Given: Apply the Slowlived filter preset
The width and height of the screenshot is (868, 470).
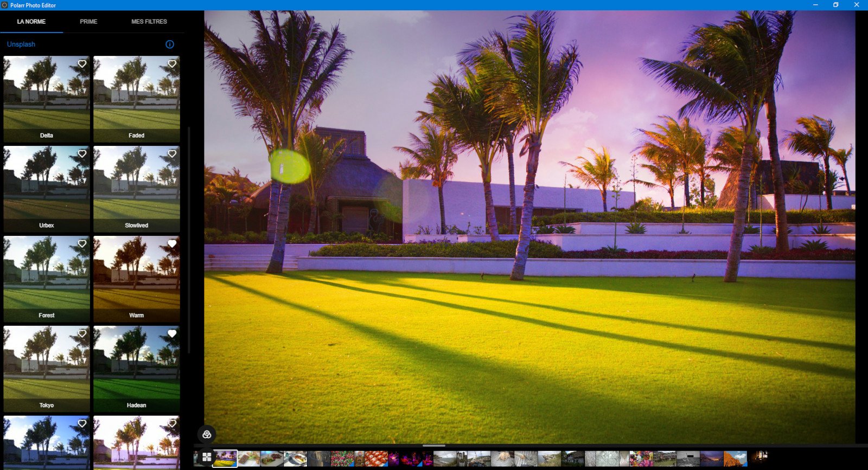Looking at the screenshot, I should [x=136, y=190].
